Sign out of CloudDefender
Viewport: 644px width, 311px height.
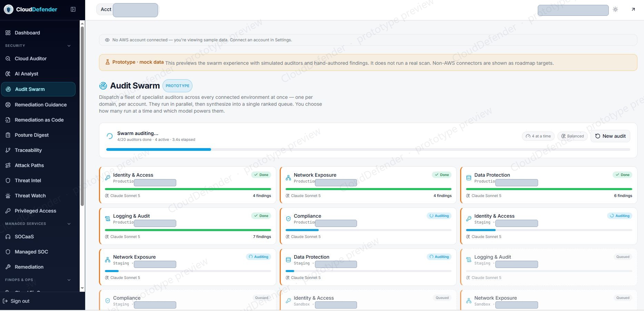click(x=16, y=301)
